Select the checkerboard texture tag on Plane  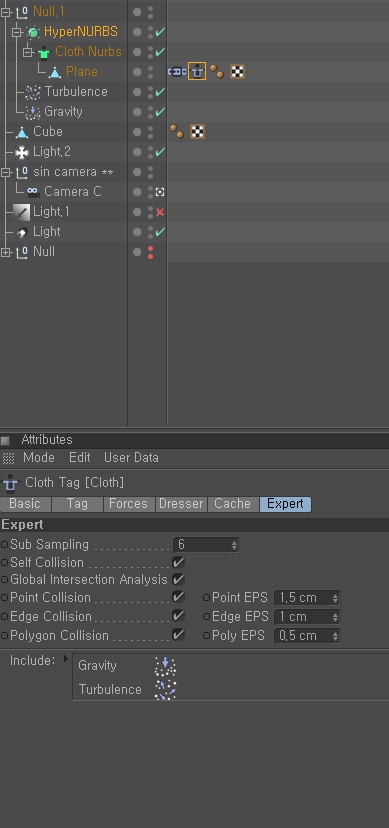pyautogui.click(x=237, y=72)
